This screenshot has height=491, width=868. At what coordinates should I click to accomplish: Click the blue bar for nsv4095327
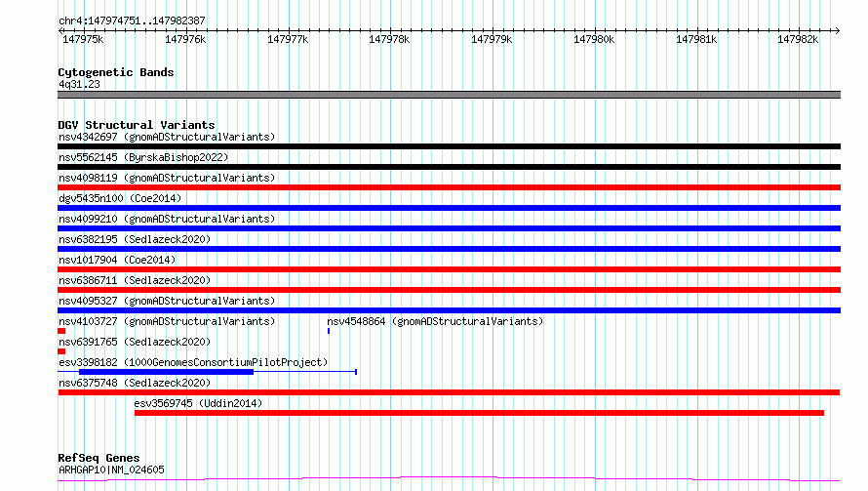pyautogui.click(x=449, y=310)
